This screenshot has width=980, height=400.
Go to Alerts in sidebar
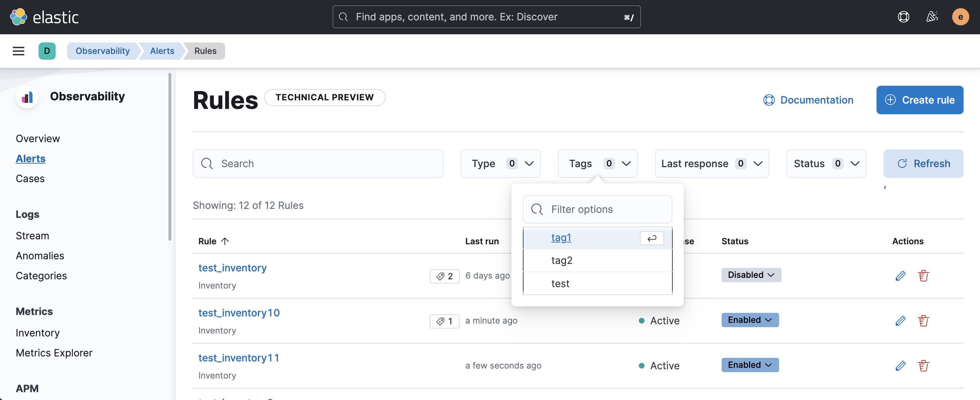coord(30,159)
